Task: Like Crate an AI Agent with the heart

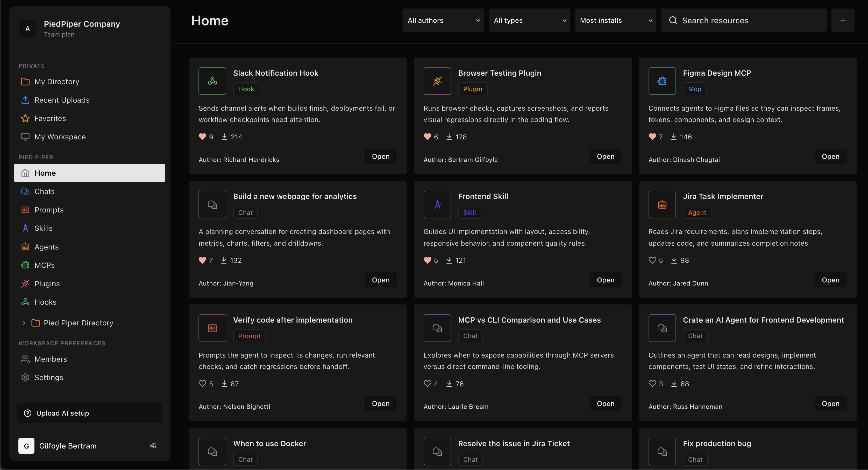Action: click(x=652, y=384)
